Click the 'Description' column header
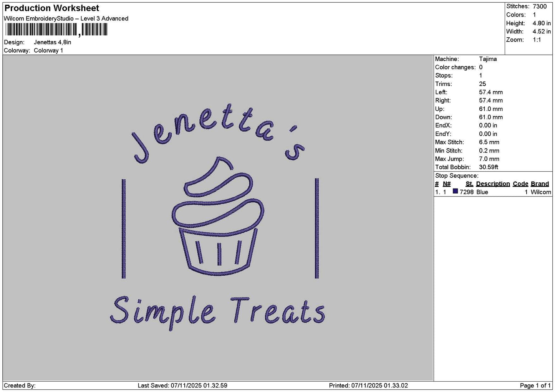Viewport: 555px width, 392px height. (x=493, y=184)
